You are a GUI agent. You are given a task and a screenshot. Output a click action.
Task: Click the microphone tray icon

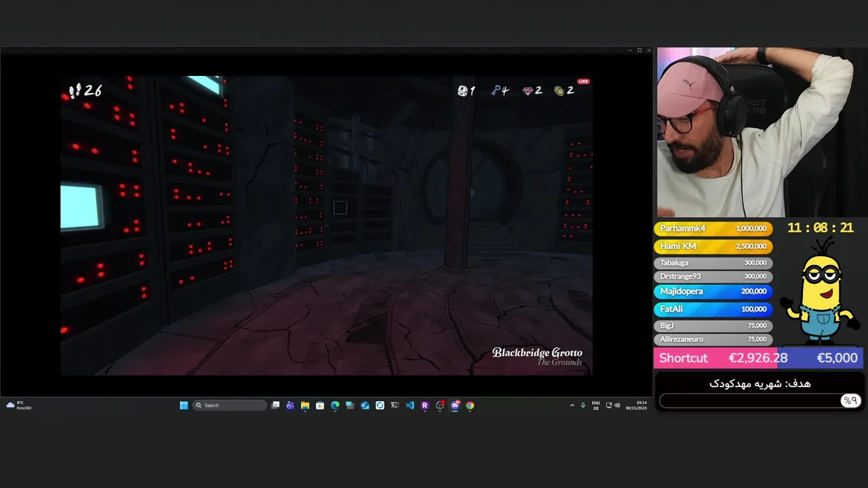pos(583,405)
